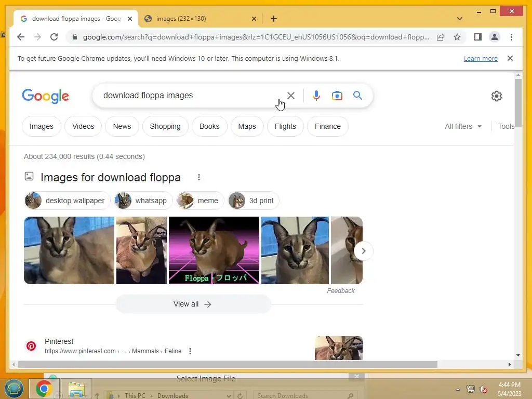Filter results by Finance
The height and width of the screenshot is (399, 532).
coord(328,126)
